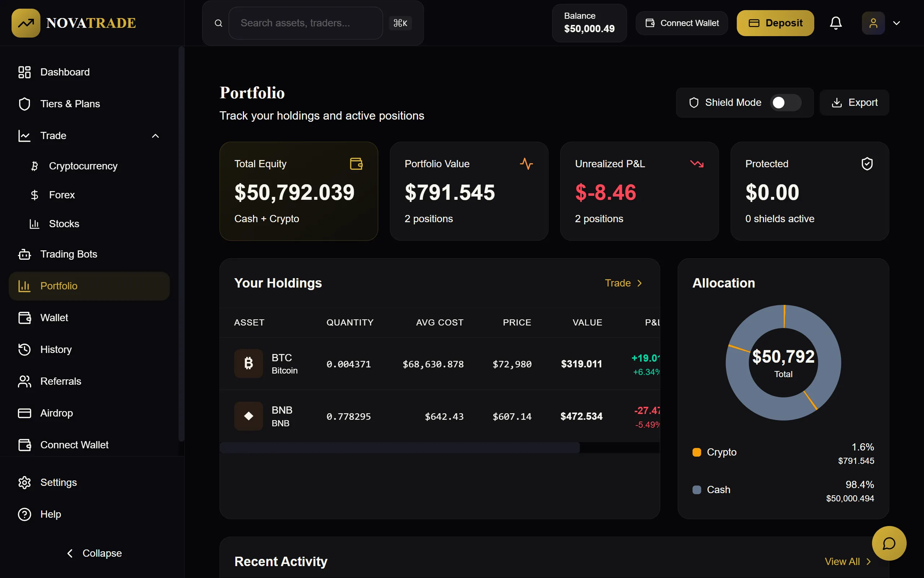924x578 pixels.
Task: Click the BTC quantity 0.004371
Action: click(x=349, y=364)
